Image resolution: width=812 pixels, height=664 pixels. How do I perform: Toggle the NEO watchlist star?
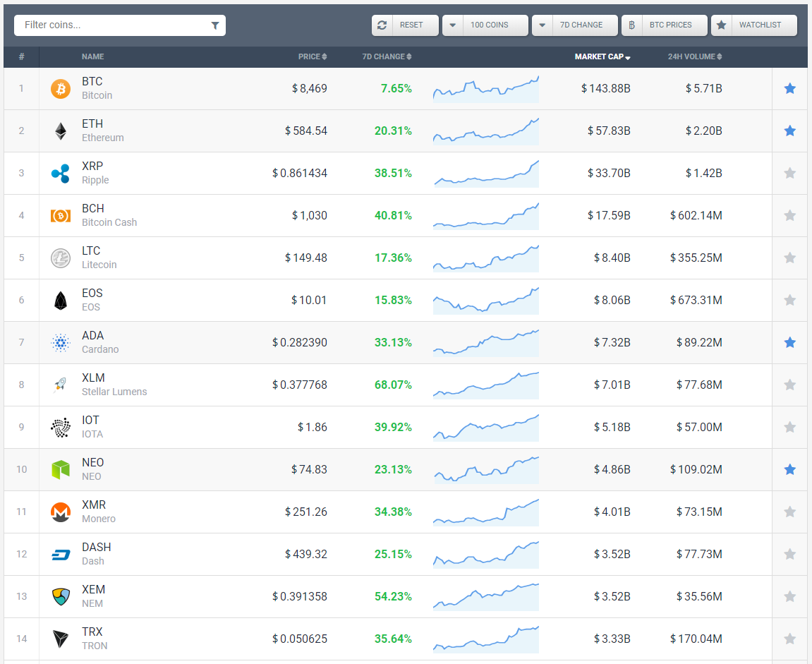pyautogui.click(x=789, y=470)
